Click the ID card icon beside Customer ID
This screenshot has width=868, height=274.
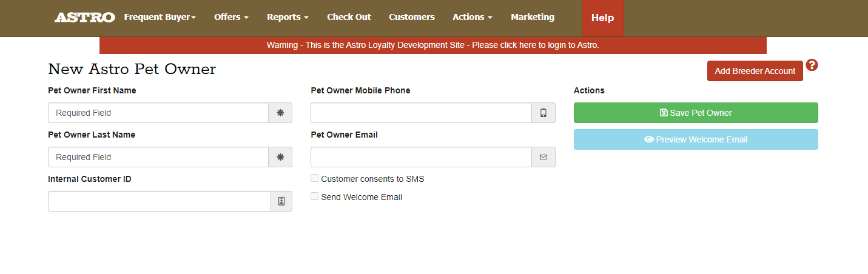(281, 201)
